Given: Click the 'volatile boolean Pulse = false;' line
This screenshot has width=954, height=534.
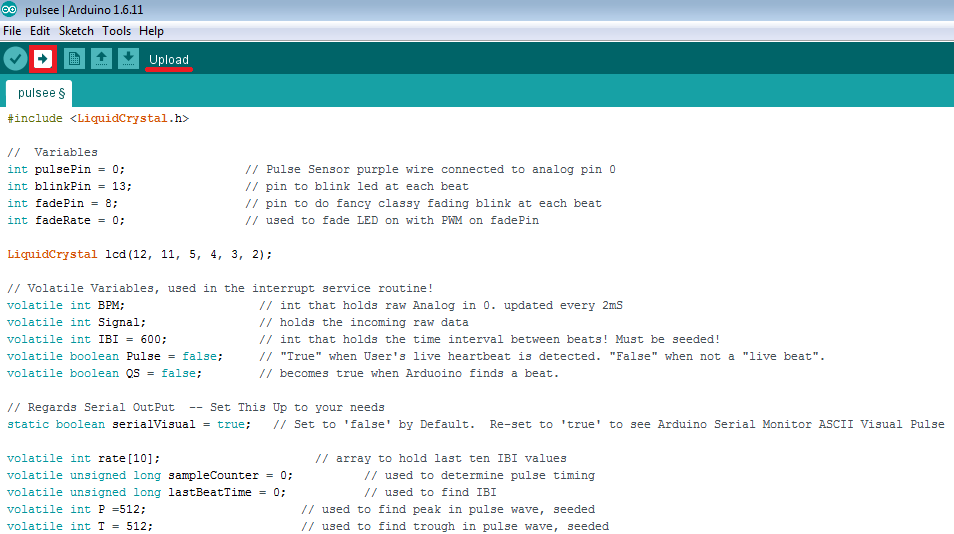Looking at the screenshot, I should point(115,356).
